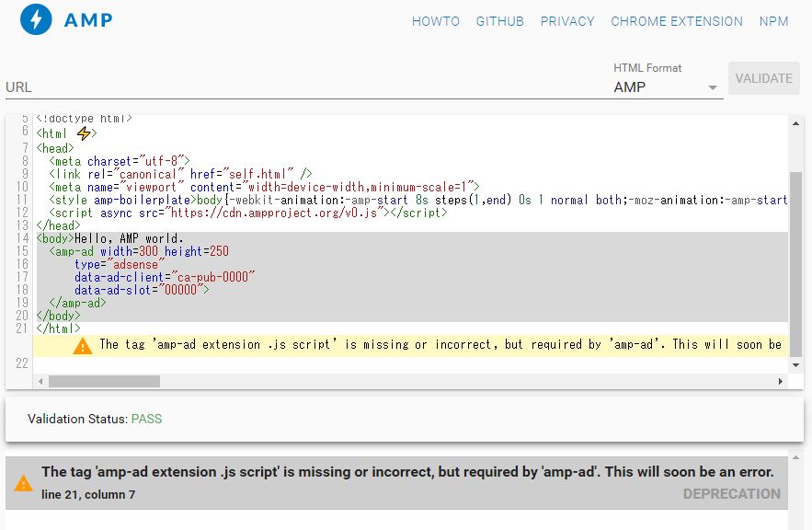Click the cdn.ampproject.org script src line
This screenshot has width=812, height=530.
pyautogui.click(x=248, y=213)
